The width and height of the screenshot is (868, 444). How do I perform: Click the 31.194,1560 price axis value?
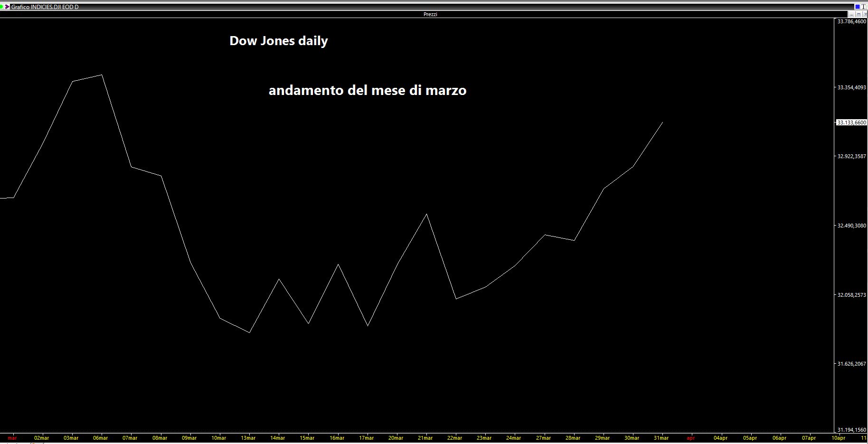[x=852, y=430]
